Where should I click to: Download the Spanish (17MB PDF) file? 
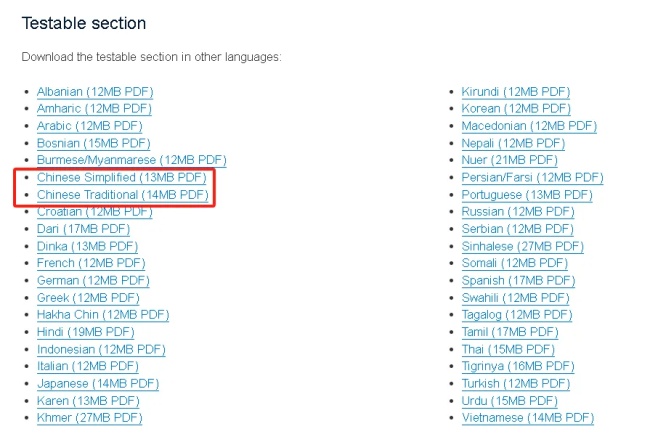pyautogui.click(x=518, y=281)
